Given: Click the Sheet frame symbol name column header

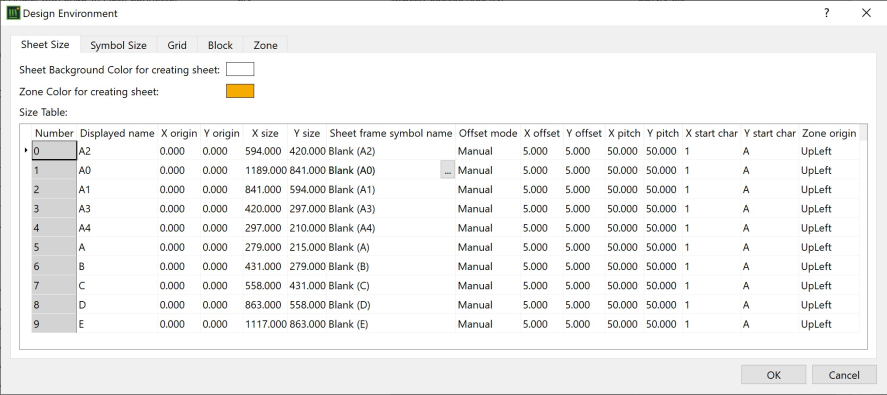Looking at the screenshot, I should [x=391, y=133].
